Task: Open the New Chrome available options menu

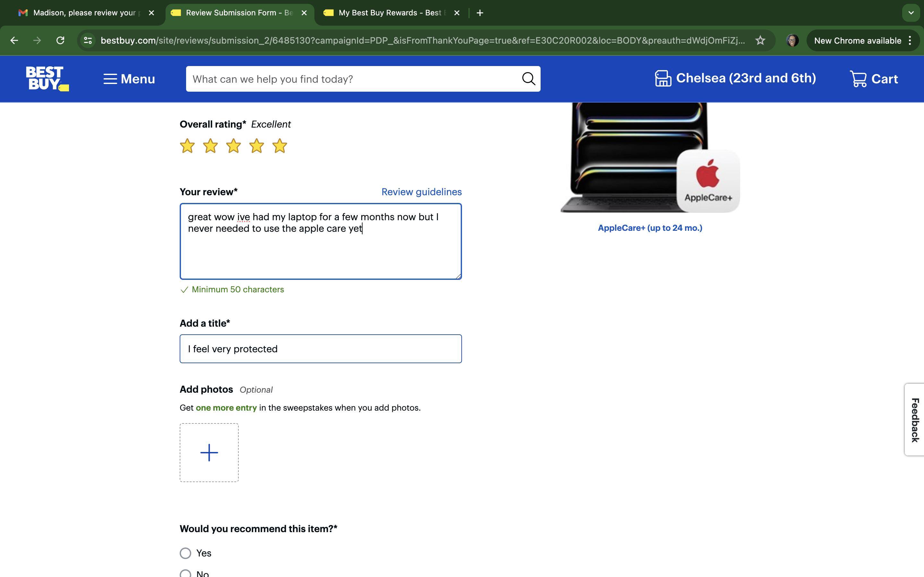Action: (x=910, y=40)
